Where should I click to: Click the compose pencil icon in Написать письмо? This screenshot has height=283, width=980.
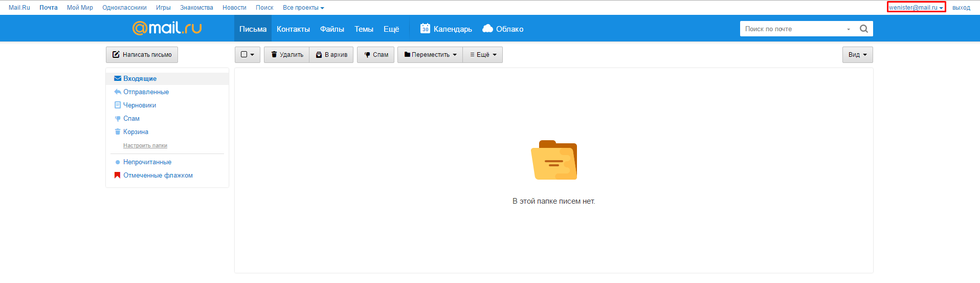[116, 54]
